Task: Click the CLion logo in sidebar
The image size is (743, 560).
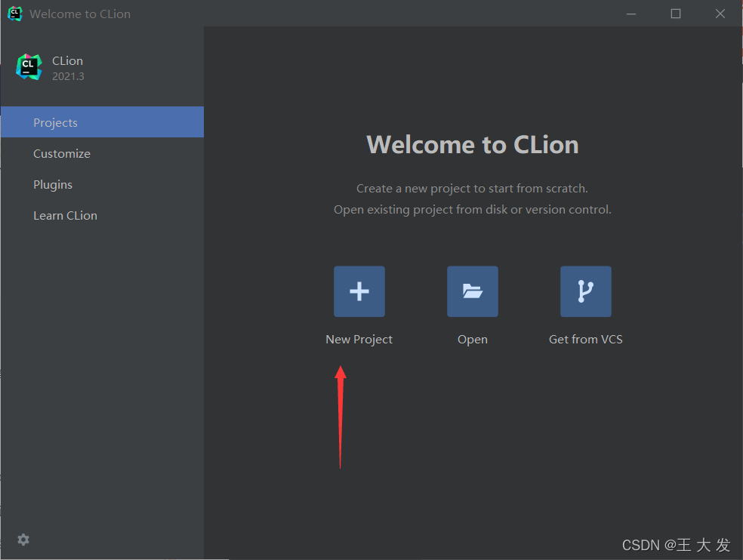Action: click(29, 67)
